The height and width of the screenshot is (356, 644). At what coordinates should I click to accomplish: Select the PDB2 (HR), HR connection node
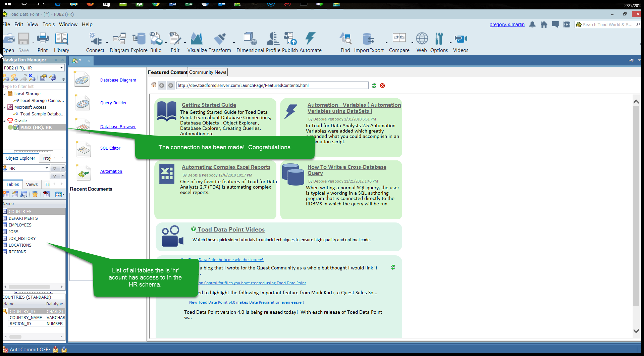pos(36,127)
